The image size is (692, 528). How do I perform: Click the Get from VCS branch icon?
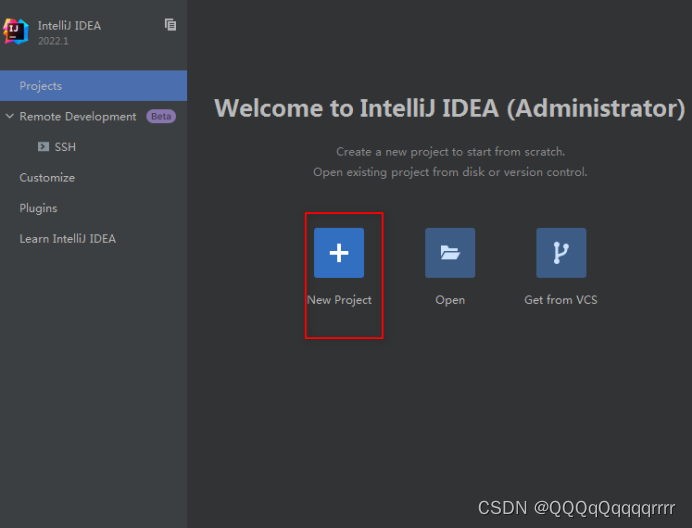(x=561, y=253)
